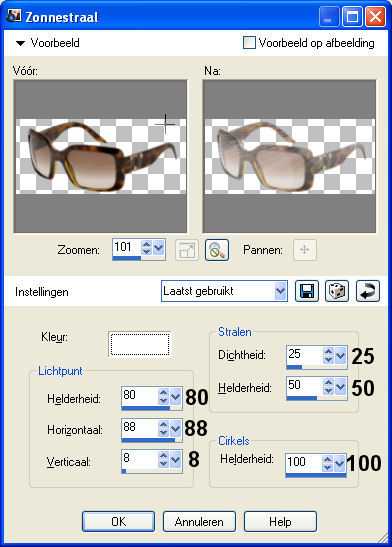Click the Zonnestraal title bar app icon

click(x=14, y=16)
